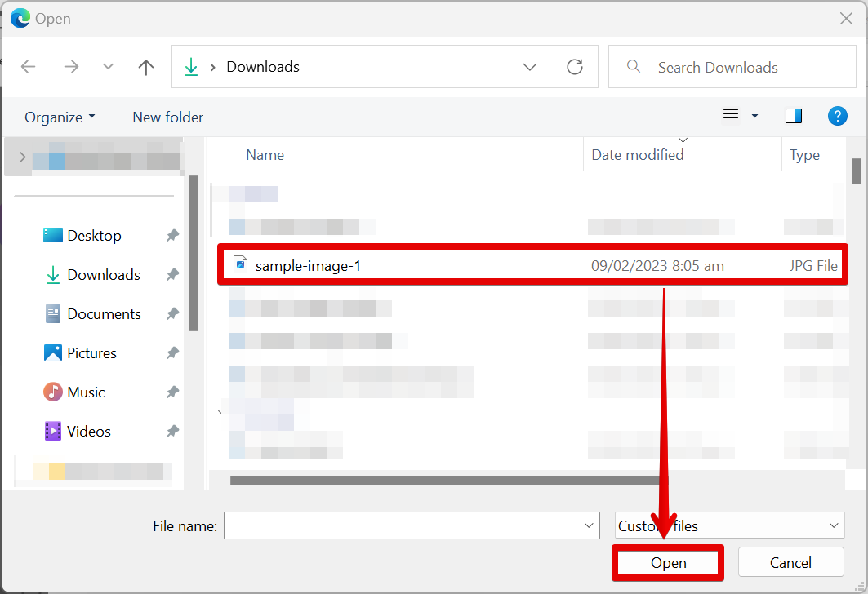Click the Forward navigation arrow
The image size is (868, 594).
71,67
